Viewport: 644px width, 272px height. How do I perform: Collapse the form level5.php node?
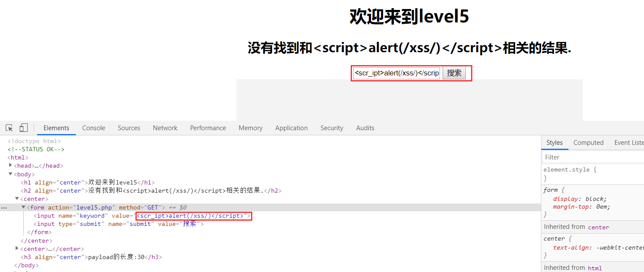[24, 207]
